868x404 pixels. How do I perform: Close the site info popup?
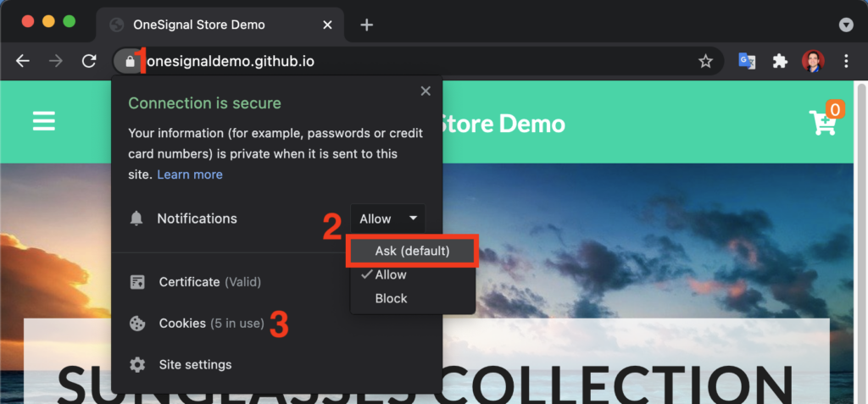pyautogui.click(x=426, y=91)
